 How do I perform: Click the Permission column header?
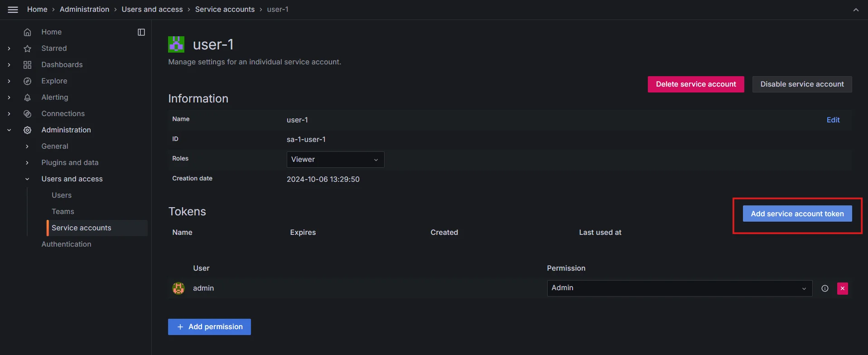(x=566, y=268)
